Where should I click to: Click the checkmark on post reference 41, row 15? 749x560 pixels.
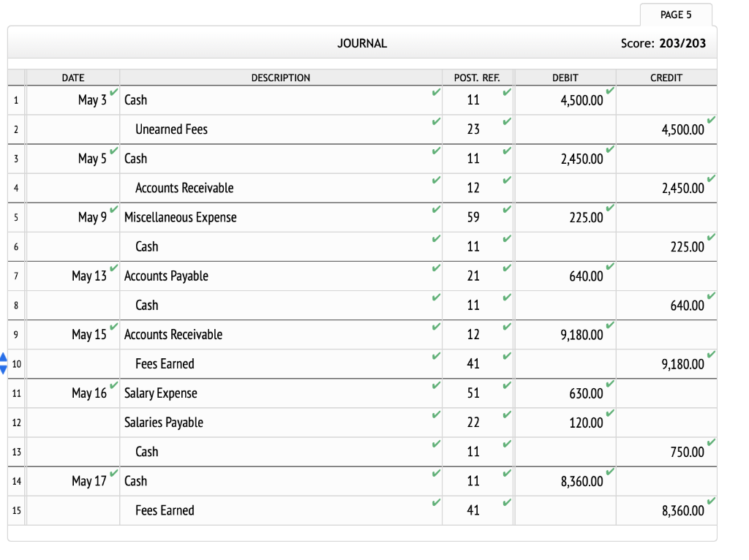pyautogui.click(x=505, y=503)
